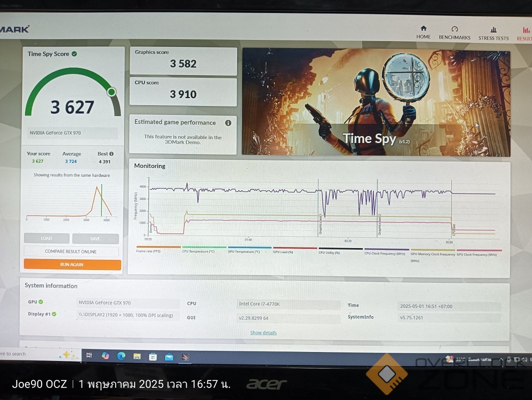
Task: Open File Explorer from the taskbar
Action: pyautogui.click(x=137, y=356)
